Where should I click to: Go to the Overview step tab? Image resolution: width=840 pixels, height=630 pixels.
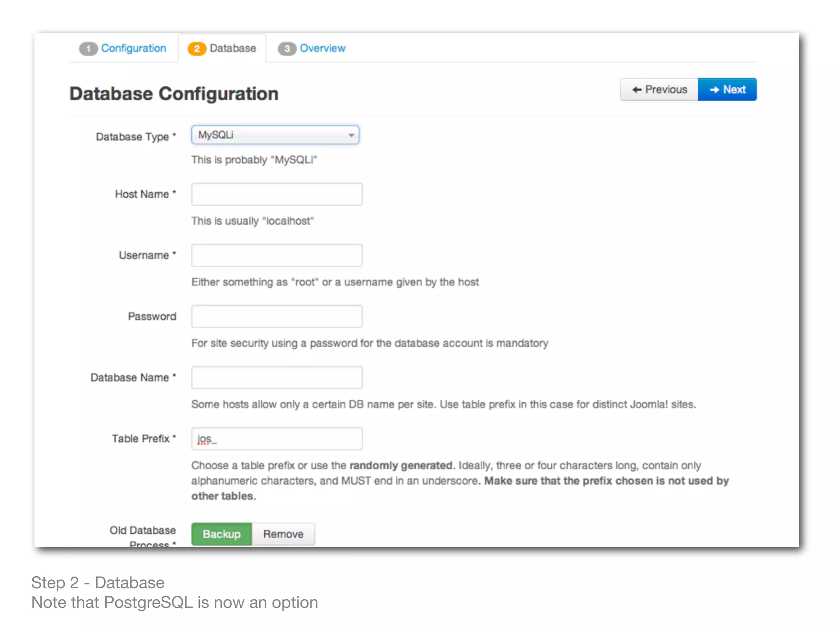pos(312,48)
